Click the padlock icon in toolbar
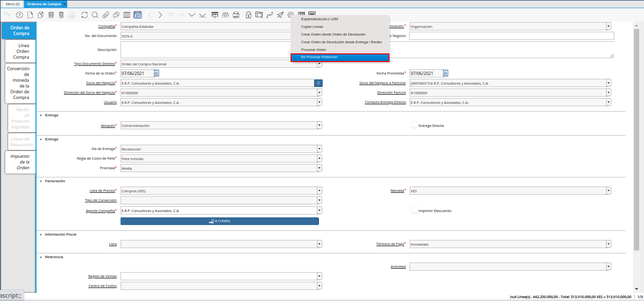Viewport: 644px width, 301px height. [x=248, y=15]
